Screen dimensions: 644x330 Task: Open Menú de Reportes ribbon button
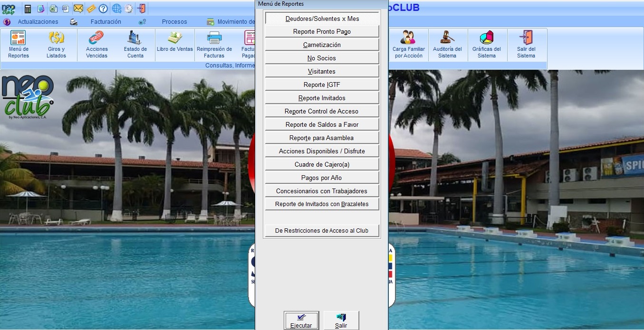19,45
